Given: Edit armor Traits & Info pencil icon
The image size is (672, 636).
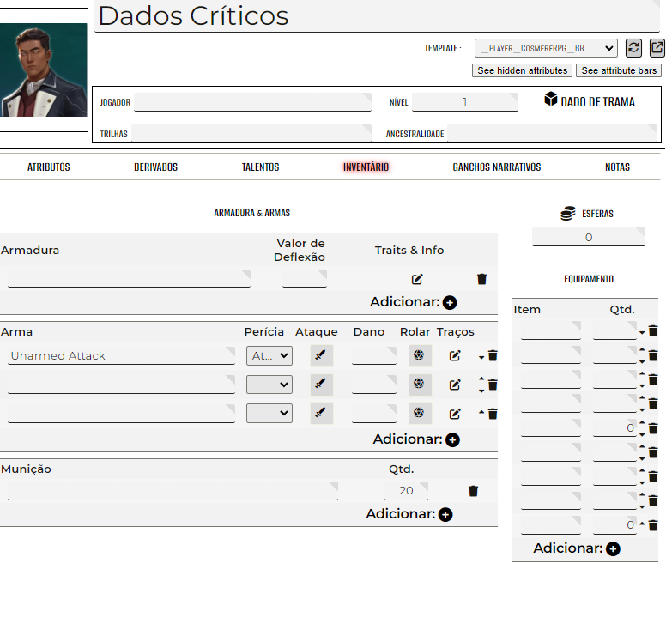Looking at the screenshot, I should [x=417, y=280].
